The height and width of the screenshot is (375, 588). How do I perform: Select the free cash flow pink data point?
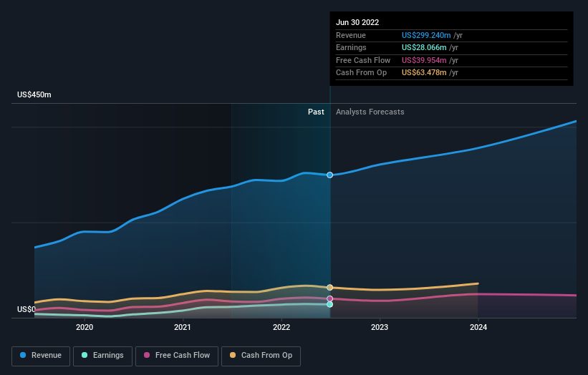pyautogui.click(x=329, y=298)
